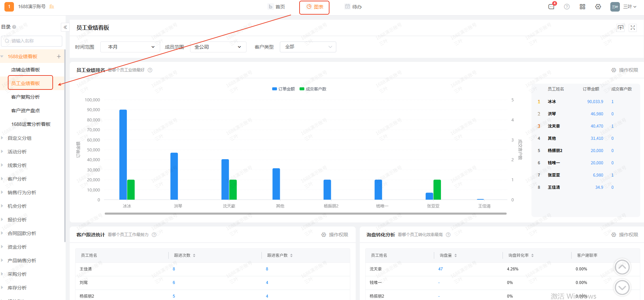644x300 pixels.
Task: Click the blue 订单金额 bar for 冰冰
Action: click(x=123, y=154)
